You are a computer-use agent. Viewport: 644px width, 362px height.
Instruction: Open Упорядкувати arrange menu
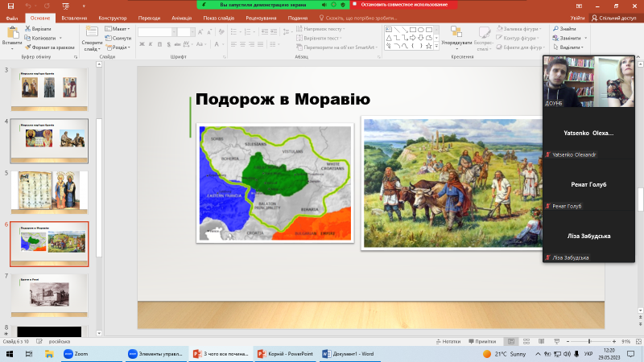456,38
